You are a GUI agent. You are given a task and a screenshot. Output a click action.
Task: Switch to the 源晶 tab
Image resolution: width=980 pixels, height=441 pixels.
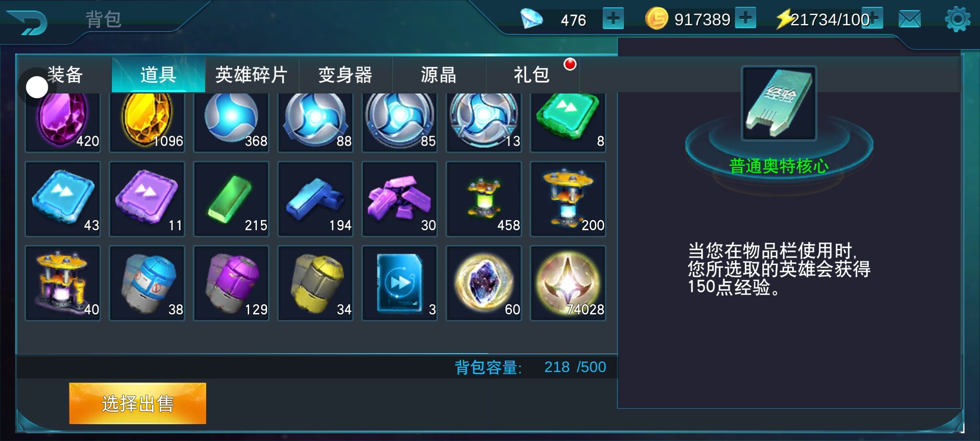pyautogui.click(x=439, y=75)
